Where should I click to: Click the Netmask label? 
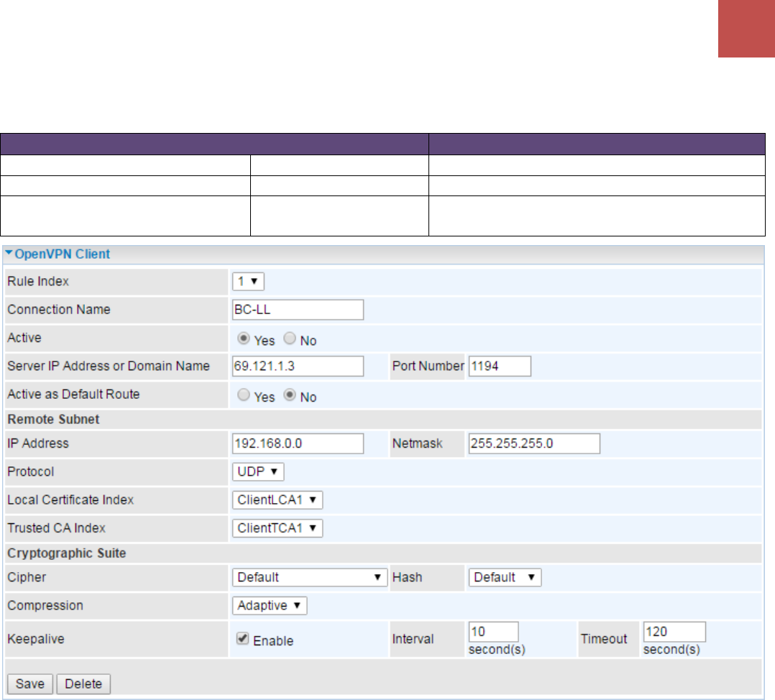417,443
